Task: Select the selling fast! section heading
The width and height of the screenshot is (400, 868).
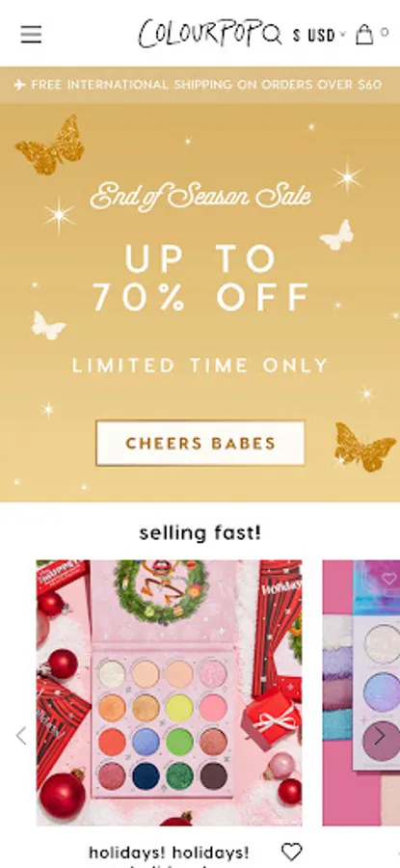Action: 200,533
